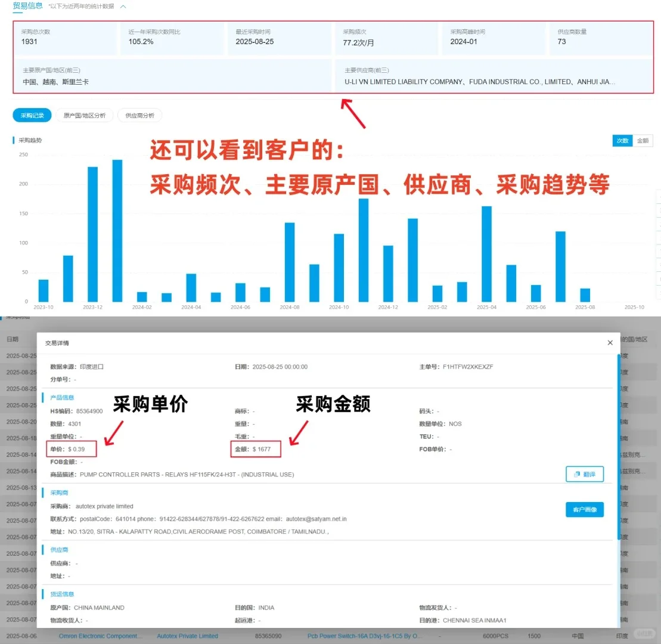Click the U-LI VN LIMITED supplier list text
661x644 pixels.
point(480,82)
